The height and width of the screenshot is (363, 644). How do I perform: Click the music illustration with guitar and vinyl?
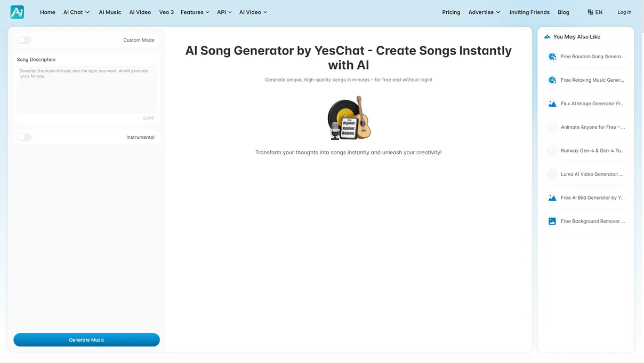(349, 118)
